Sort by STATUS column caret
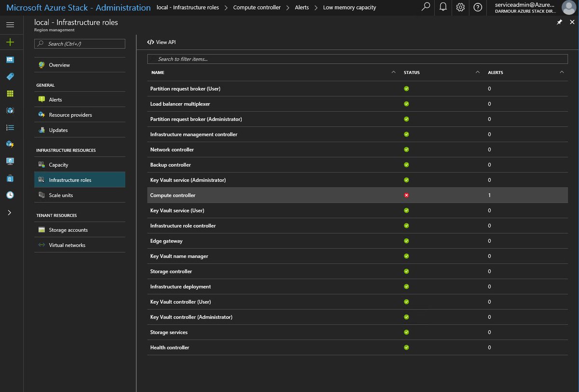 click(478, 72)
